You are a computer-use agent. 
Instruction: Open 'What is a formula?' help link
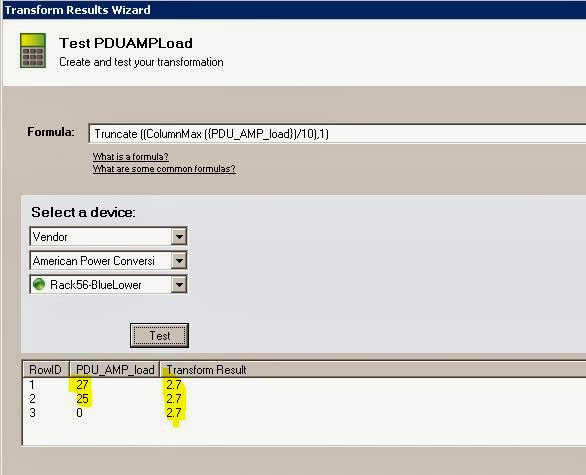pos(130,157)
